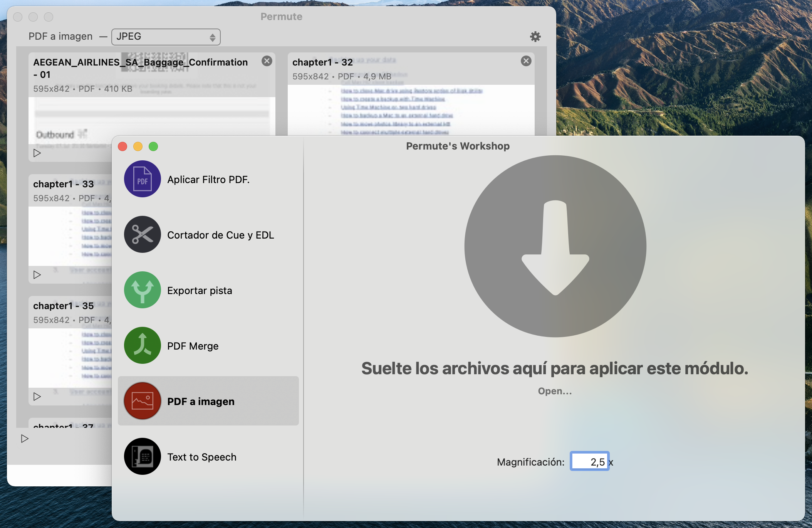The width and height of the screenshot is (812, 528).
Task: Click the chapter1 - 33 file name
Action: pos(64,184)
